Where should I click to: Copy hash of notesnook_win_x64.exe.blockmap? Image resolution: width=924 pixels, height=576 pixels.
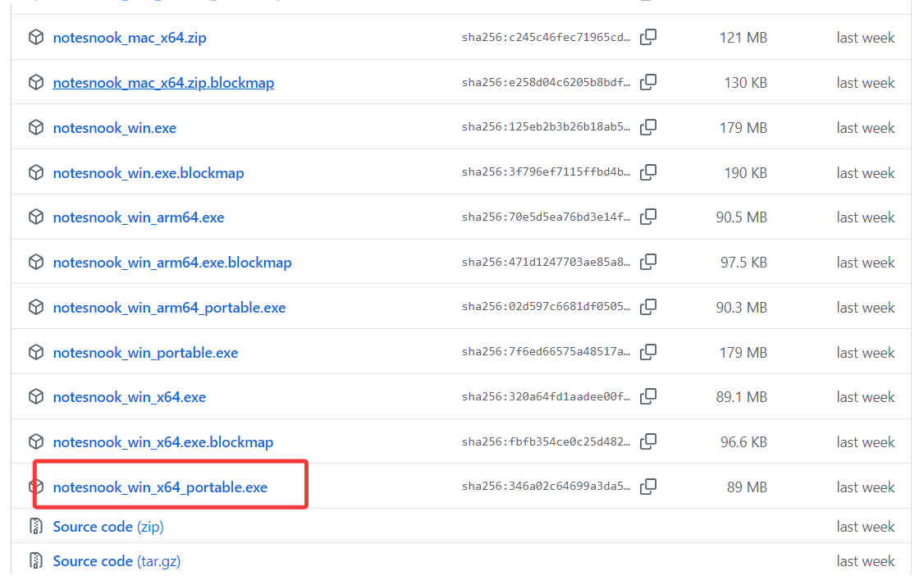click(x=648, y=442)
